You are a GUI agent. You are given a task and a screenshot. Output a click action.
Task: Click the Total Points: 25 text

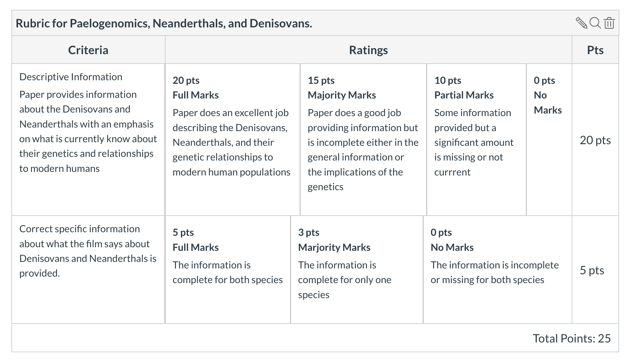(572, 339)
